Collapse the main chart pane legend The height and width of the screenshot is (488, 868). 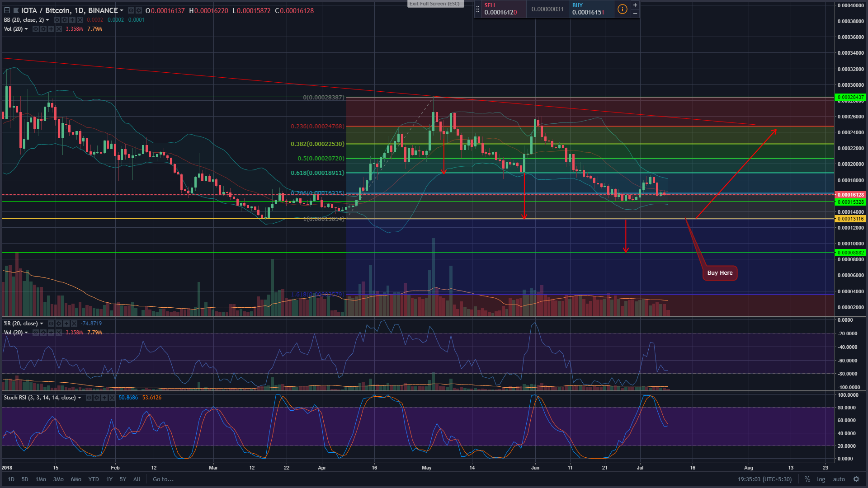7,10
